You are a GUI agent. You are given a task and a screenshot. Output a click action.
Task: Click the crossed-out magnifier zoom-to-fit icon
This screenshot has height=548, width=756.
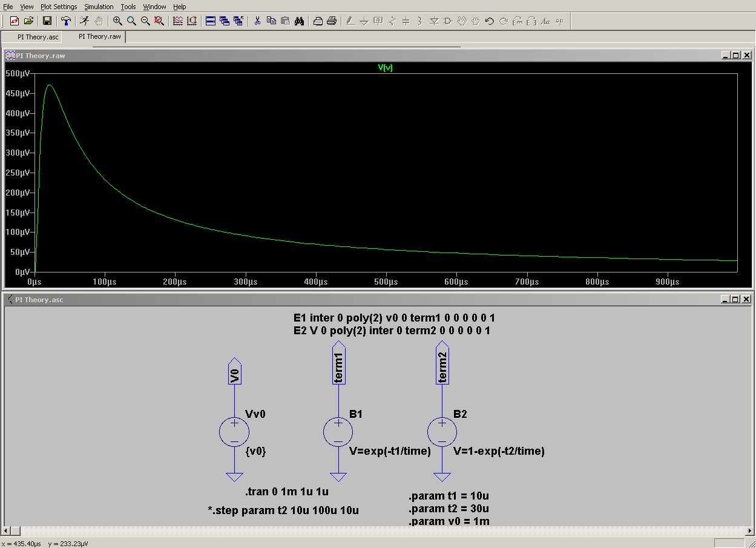pos(159,21)
